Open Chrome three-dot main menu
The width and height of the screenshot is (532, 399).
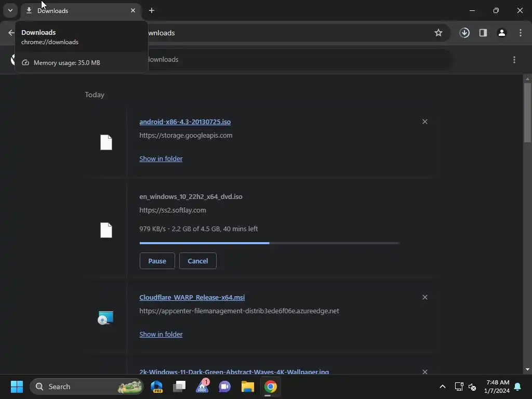coord(521,33)
